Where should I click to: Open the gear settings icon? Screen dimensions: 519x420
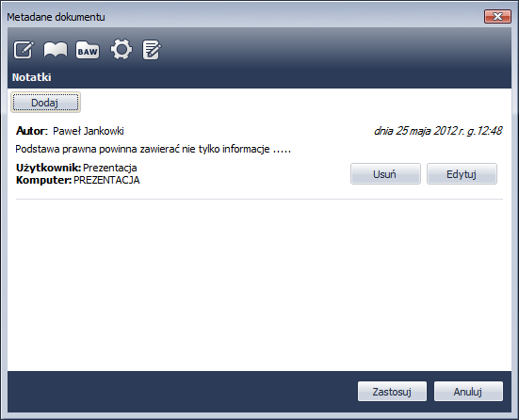[122, 49]
